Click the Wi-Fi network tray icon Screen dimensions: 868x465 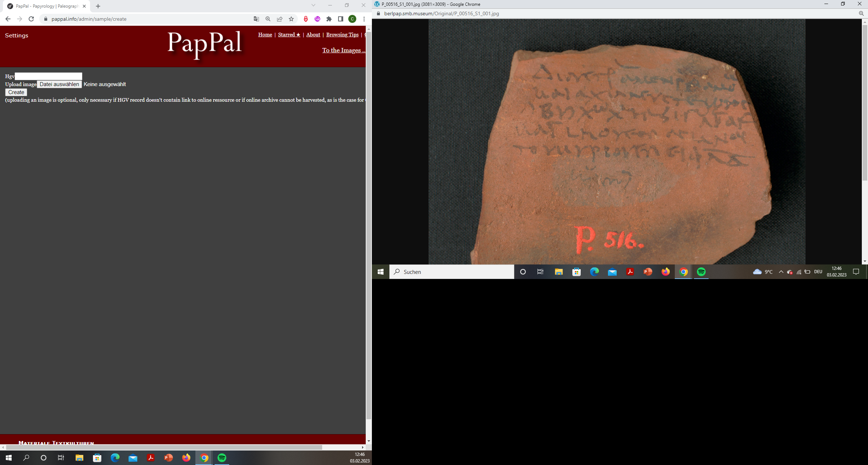tap(799, 272)
